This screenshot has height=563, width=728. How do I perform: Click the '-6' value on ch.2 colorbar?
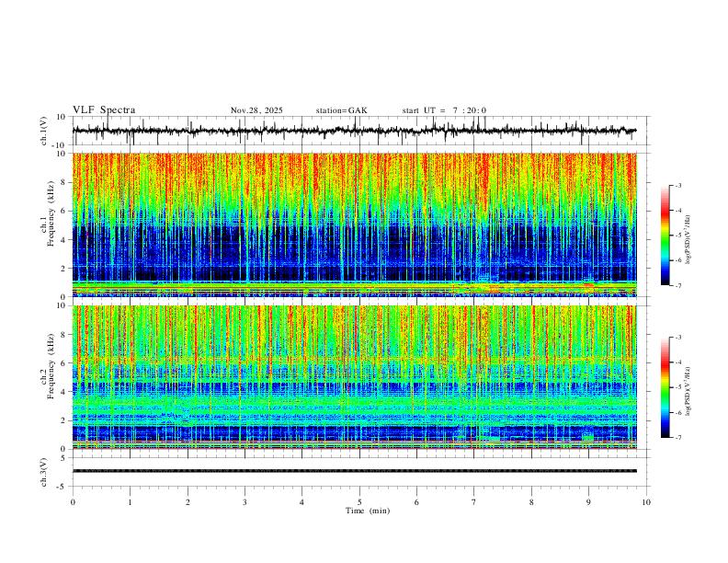(677, 412)
